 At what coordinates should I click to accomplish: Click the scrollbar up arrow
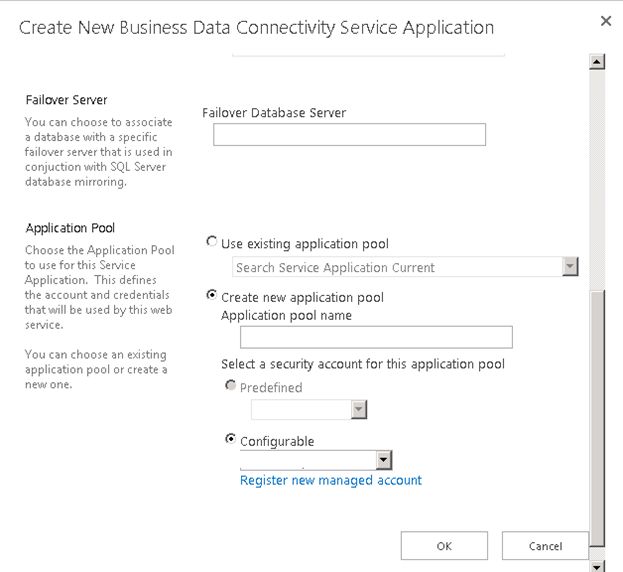(x=598, y=62)
